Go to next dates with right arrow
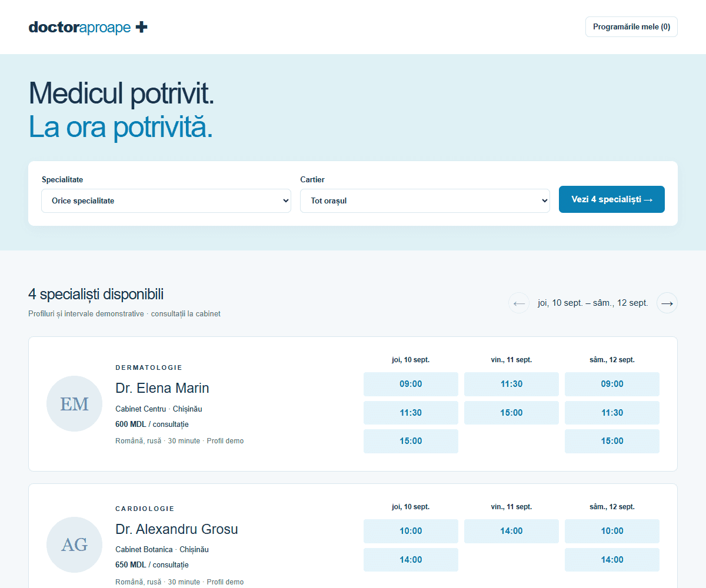The image size is (706, 588). click(x=667, y=303)
